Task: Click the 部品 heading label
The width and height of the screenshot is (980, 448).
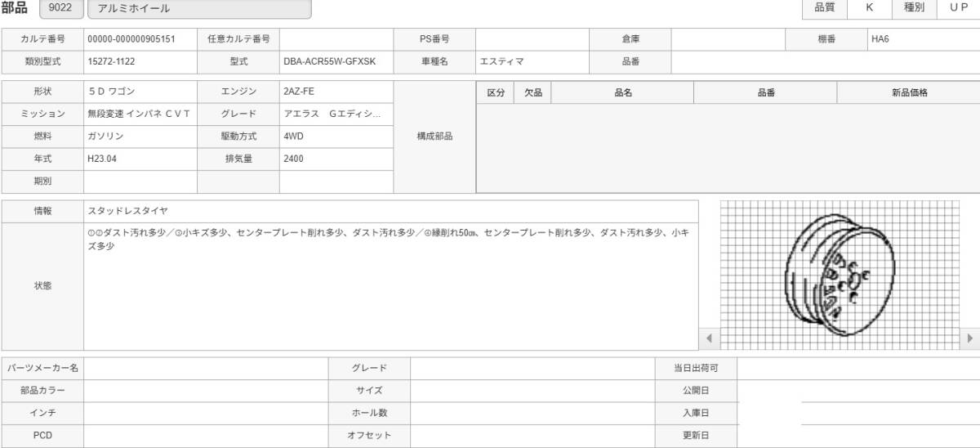Action: [x=16, y=8]
